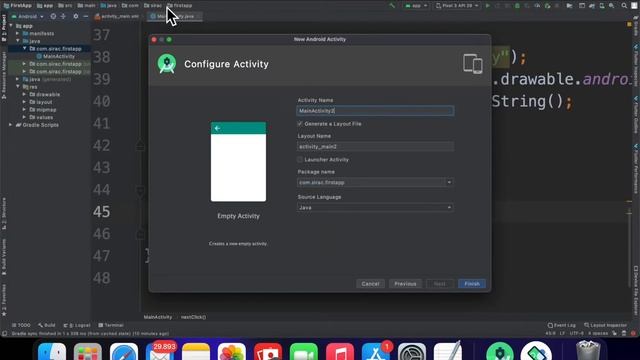Click the src breadcrumb item
Image resolution: width=640 pixels, height=360 pixels.
65,5
